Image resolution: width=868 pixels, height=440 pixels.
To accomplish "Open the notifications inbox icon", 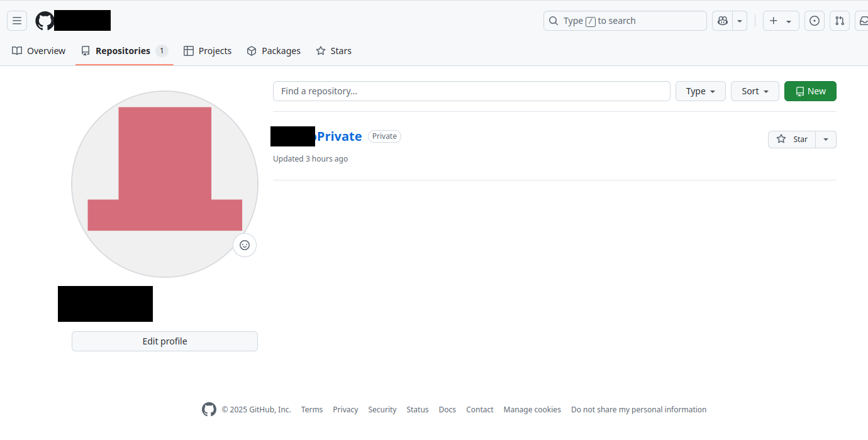I will click(x=864, y=20).
